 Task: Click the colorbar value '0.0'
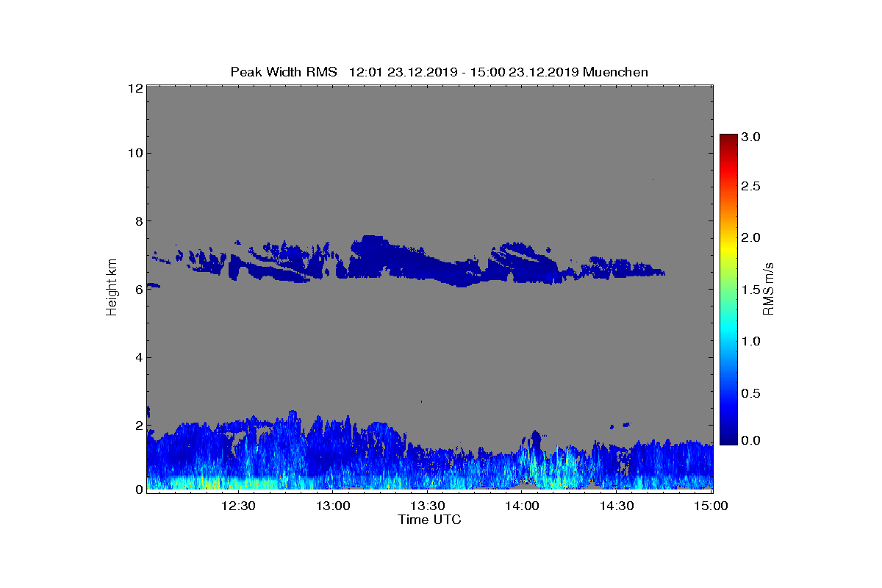[x=750, y=440]
